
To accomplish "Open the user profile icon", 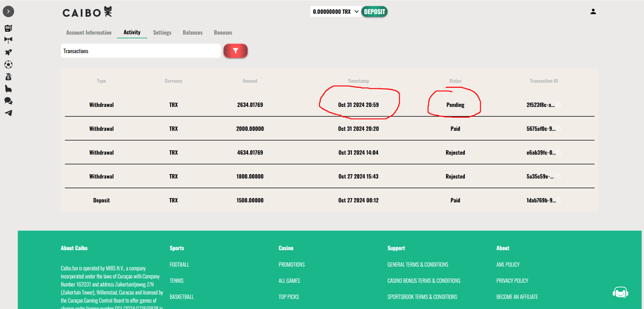I will 593,12.
